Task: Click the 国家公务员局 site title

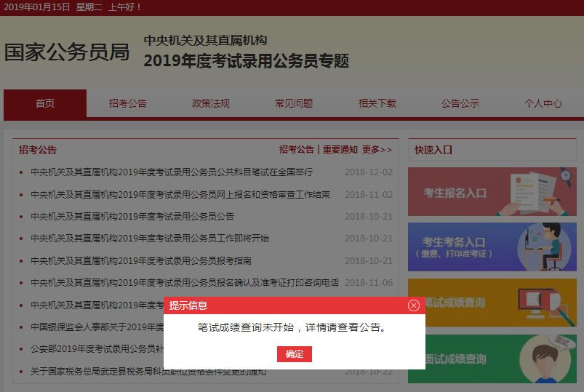Action: tap(67, 52)
